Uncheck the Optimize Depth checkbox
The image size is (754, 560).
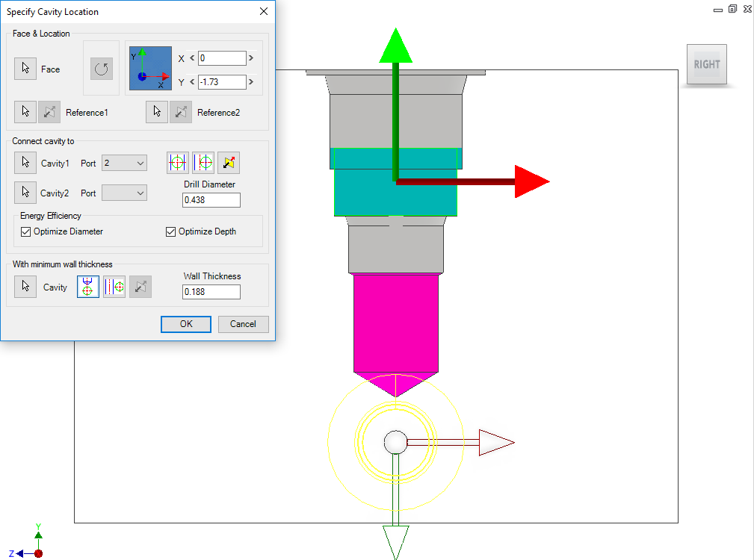tap(170, 231)
